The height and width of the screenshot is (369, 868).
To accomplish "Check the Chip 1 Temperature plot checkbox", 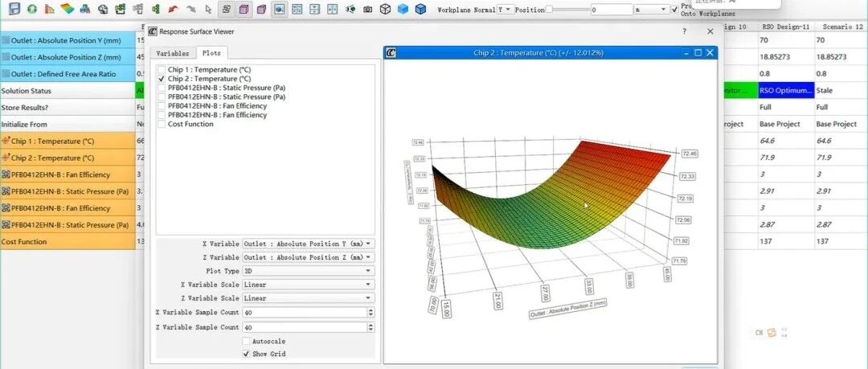I will [161, 70].
